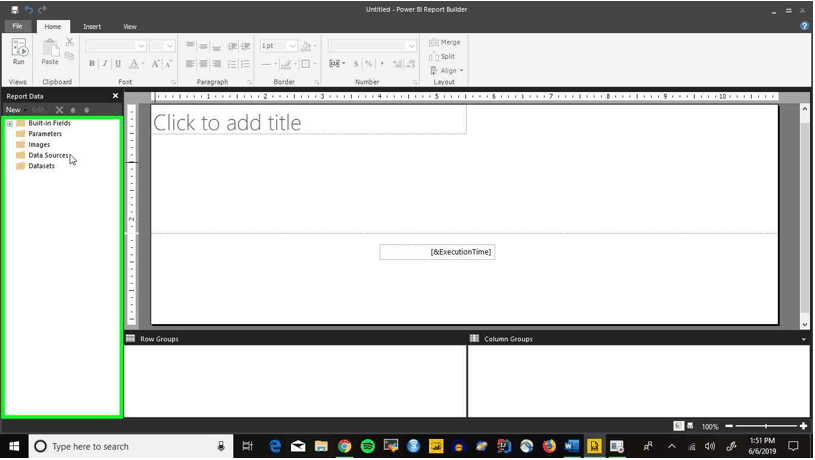Toggle Italic formatting
The width and height of the screenshot is (815, 460).
(x=105, y=63)
